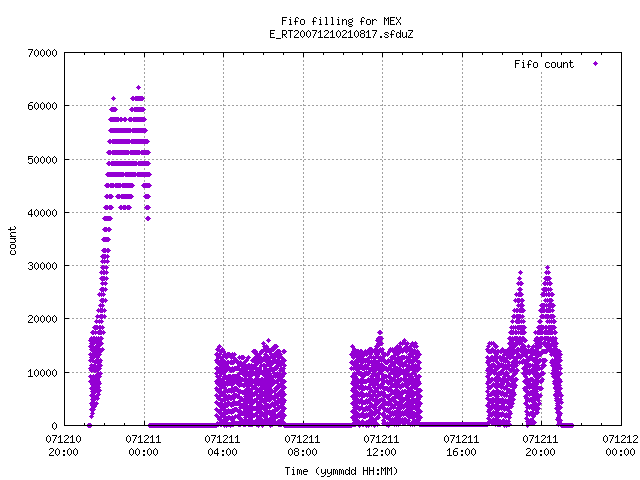Click the x-axis tick label '071211 08:00'

(302, 446)
